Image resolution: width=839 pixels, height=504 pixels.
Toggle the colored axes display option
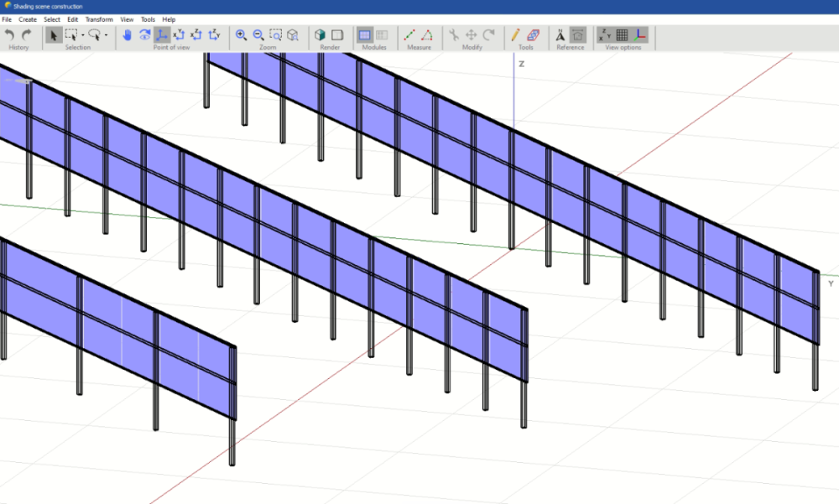pos(639,35)
